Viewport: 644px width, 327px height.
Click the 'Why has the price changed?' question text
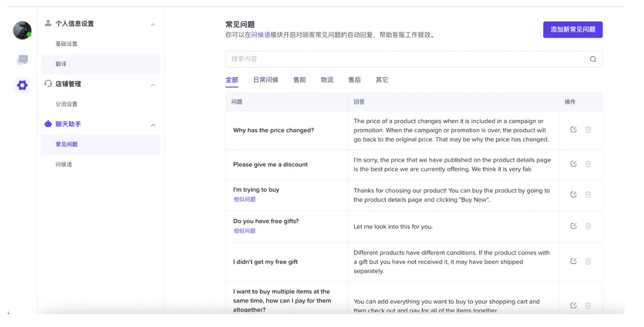coord(274,130)
